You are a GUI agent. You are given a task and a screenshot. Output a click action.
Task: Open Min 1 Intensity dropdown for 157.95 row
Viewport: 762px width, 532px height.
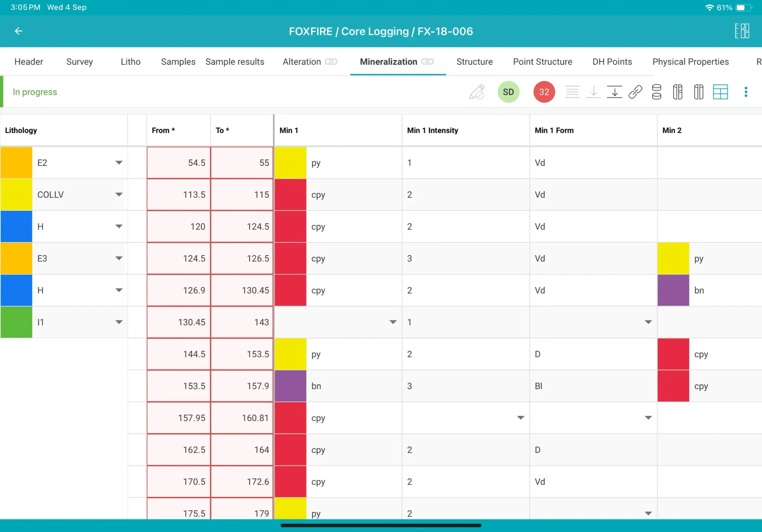[x=521, y=418]
